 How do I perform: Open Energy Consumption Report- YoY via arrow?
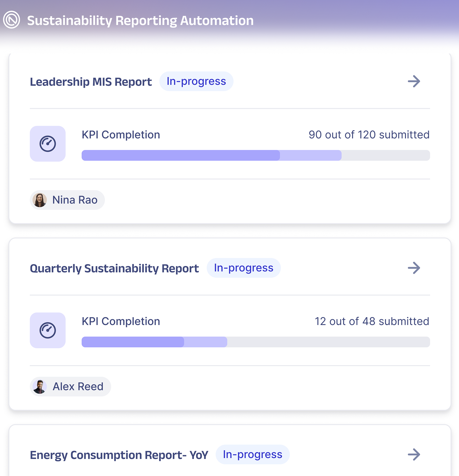pyautogui.click(x=414, y=454)
